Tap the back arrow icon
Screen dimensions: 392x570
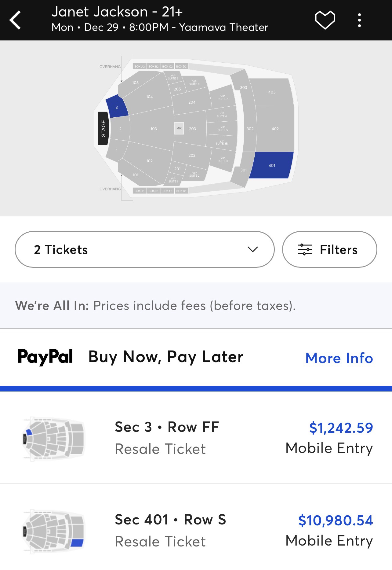(x=15, y=20)
